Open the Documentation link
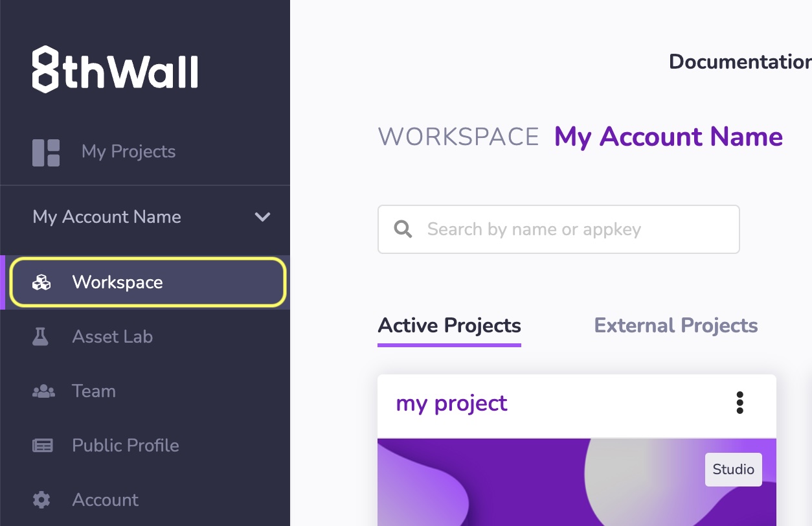Screen dimensions: 812x526 (x=739, y=62)
